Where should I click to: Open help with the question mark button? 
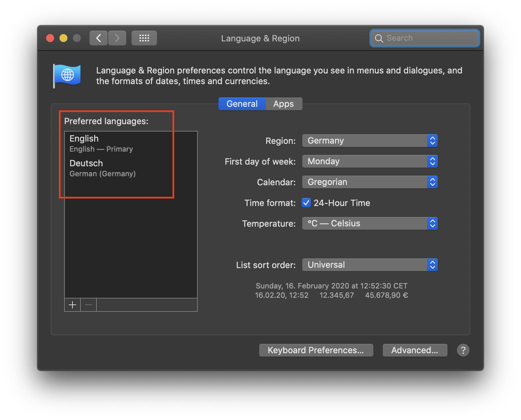[463, 350]
